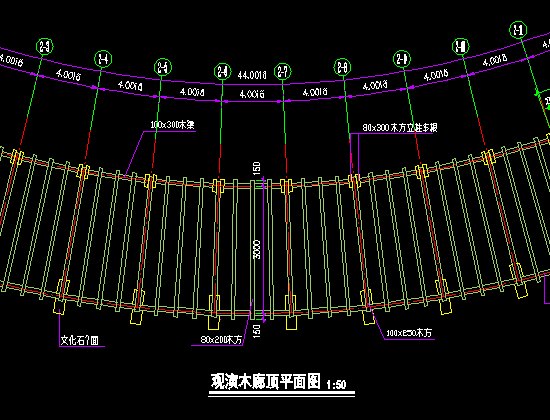Select the 2-3 axis grid bubble
Image resolution: width=550 pixels, height=420 pixels.
pyautogui.click(x=45, y=46)
